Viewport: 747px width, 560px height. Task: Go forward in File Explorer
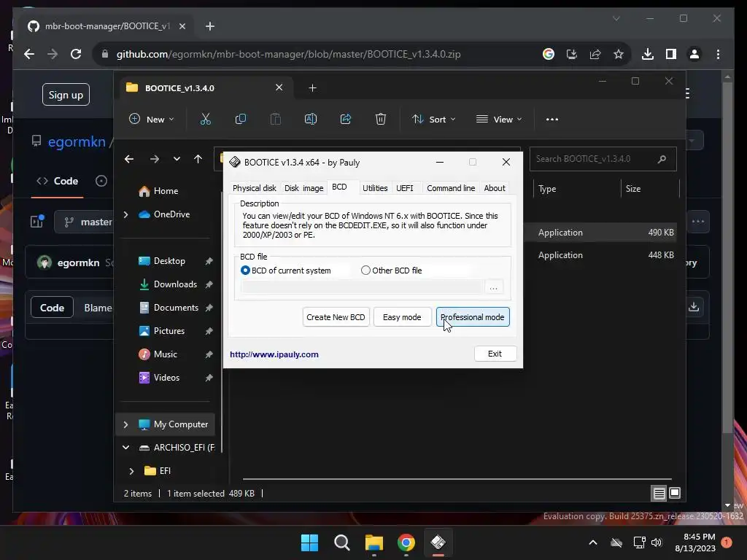(155, 159)
